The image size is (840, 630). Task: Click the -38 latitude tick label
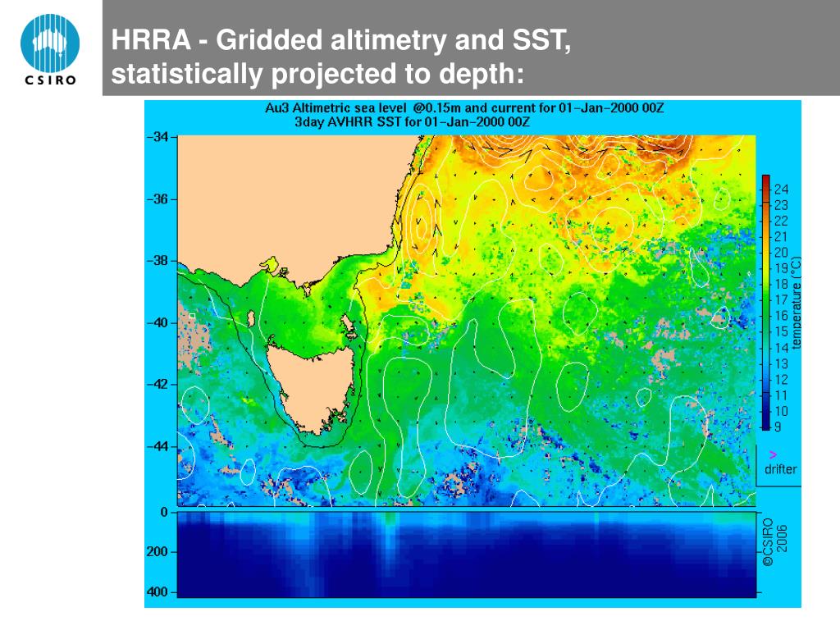click(157, 261)
